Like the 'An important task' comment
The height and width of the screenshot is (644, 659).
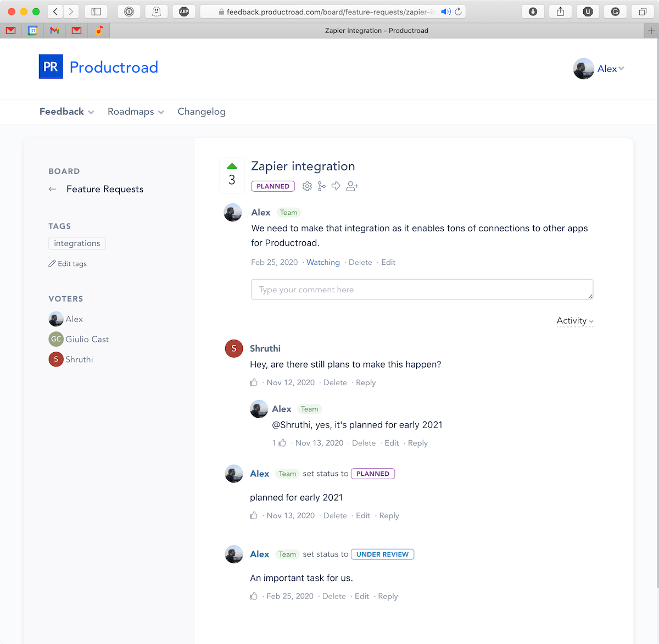[x=254, y=596]
